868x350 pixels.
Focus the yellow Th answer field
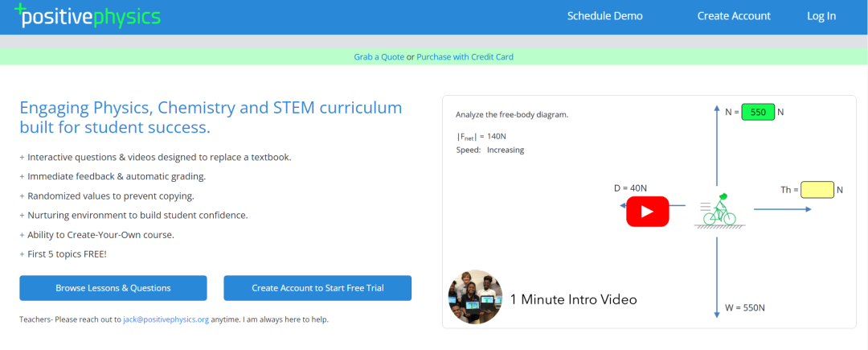[817, 190]
